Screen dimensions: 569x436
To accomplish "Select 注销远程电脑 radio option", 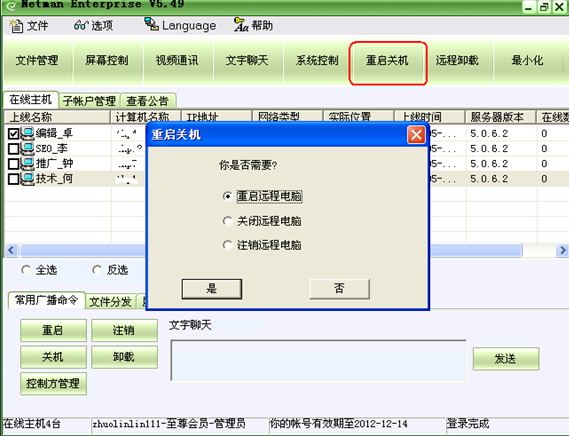I will 228,245.
